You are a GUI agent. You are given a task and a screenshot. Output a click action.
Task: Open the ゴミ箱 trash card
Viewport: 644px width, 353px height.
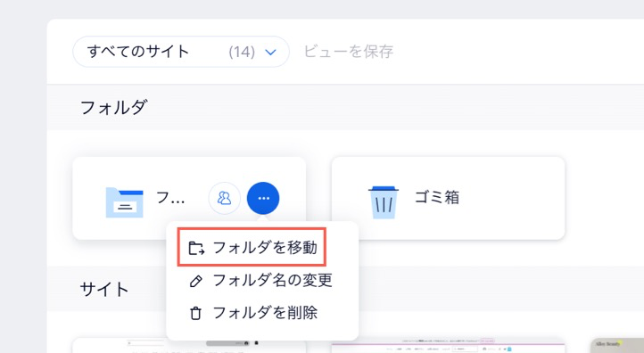448,198
